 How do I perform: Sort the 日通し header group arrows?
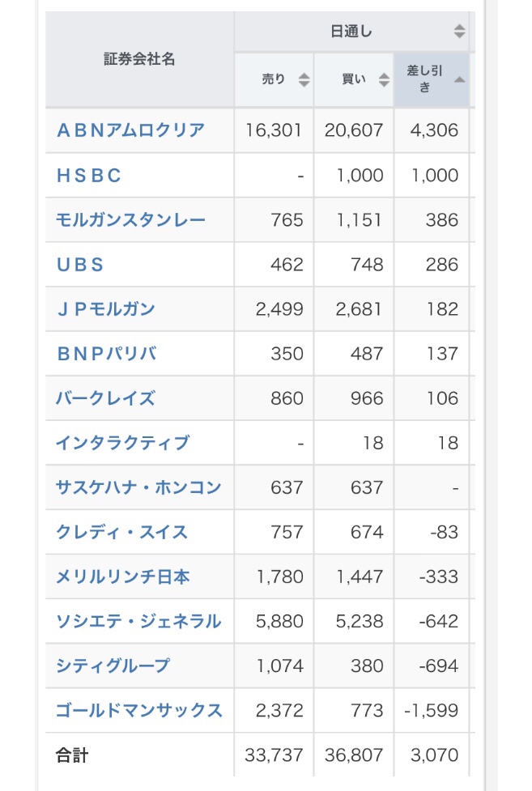(x=459, y=32)
